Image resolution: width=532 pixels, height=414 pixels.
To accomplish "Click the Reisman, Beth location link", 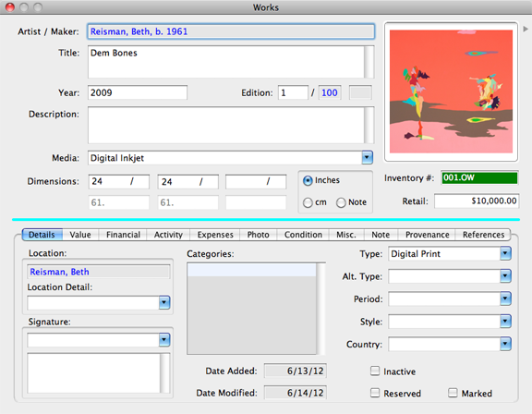I will click(59, 272).
